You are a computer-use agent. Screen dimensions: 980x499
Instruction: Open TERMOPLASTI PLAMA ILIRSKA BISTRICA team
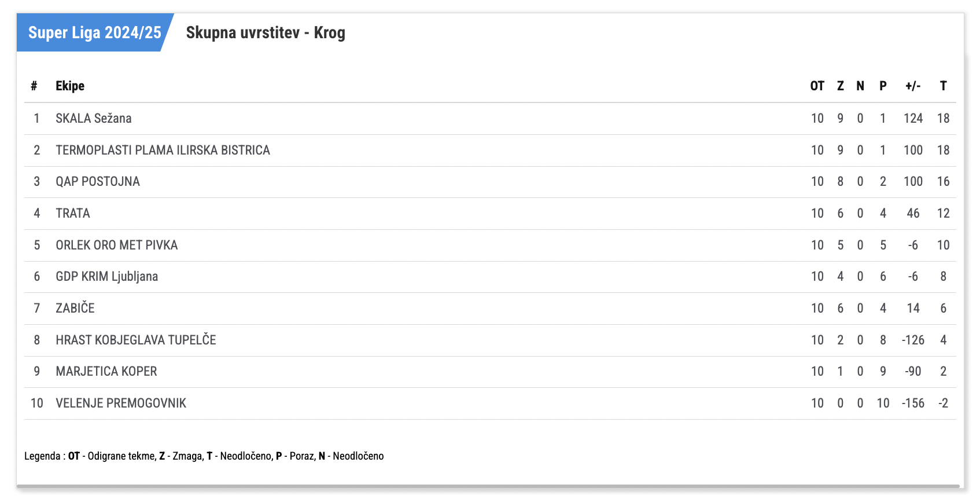click(x=163, y=150)
